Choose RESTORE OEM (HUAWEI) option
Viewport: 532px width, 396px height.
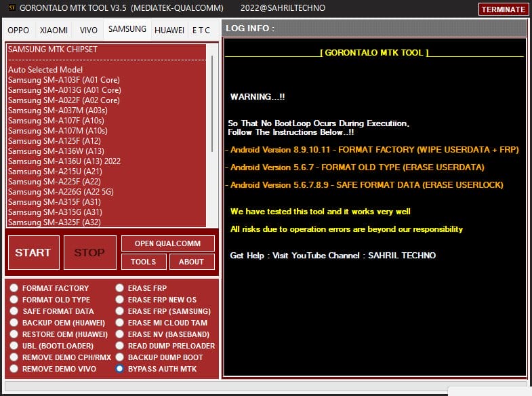point(59,334)
